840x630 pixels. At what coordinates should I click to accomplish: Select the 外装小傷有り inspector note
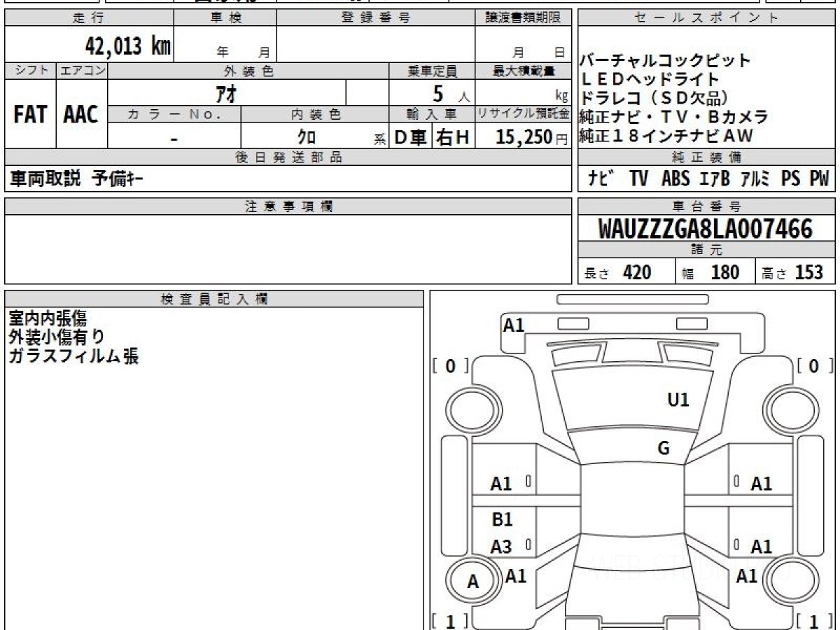(x=57, y=337)
